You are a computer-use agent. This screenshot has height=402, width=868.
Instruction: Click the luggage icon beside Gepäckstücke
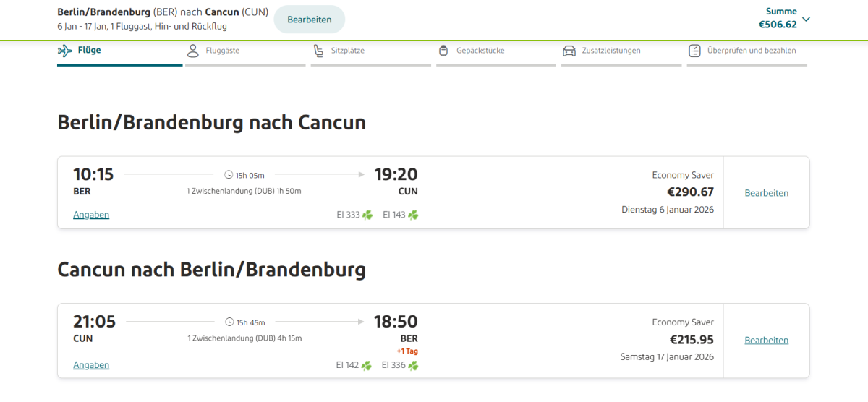tap(443, 51)
